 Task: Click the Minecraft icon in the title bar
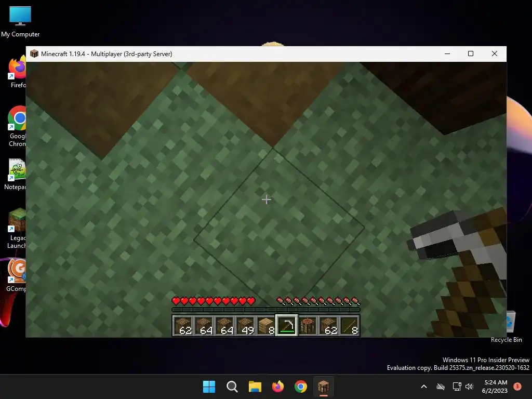tap(34, 54)
